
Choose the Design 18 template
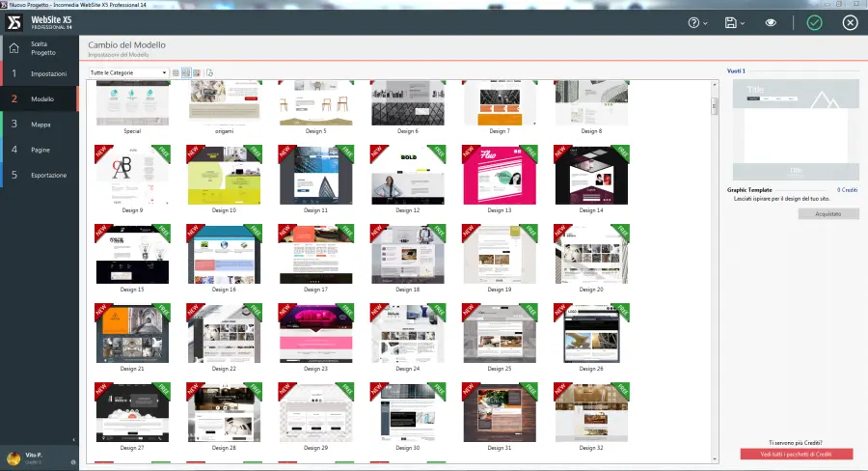click(x=408, y=255)
